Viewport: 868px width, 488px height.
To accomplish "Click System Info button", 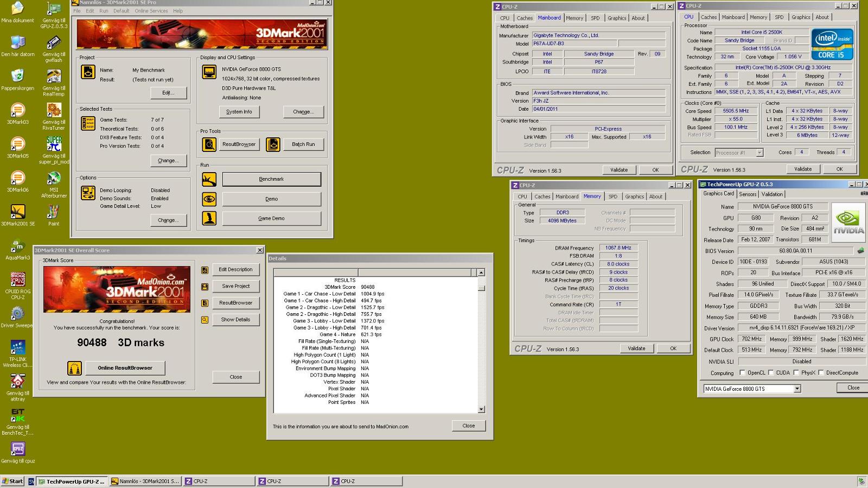I will coord(239,112).
